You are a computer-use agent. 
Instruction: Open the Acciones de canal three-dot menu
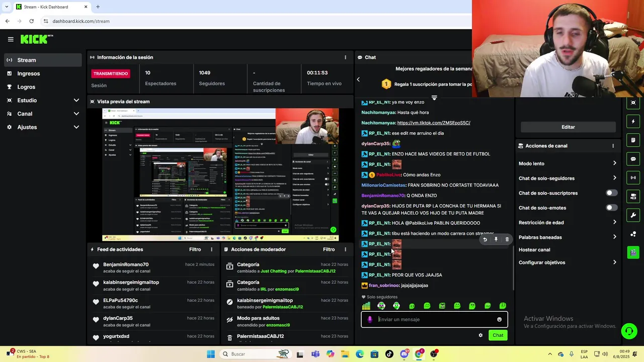613,146
